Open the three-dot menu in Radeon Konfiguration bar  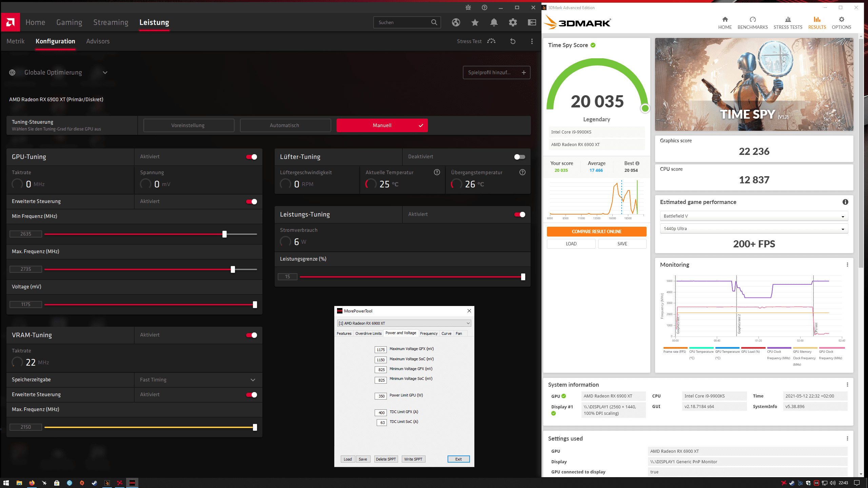click(x=532, y=41)
